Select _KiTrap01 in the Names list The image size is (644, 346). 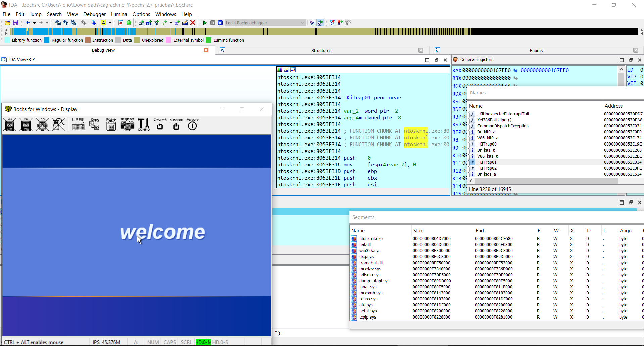pyautogui.click(x=556, y=162)
